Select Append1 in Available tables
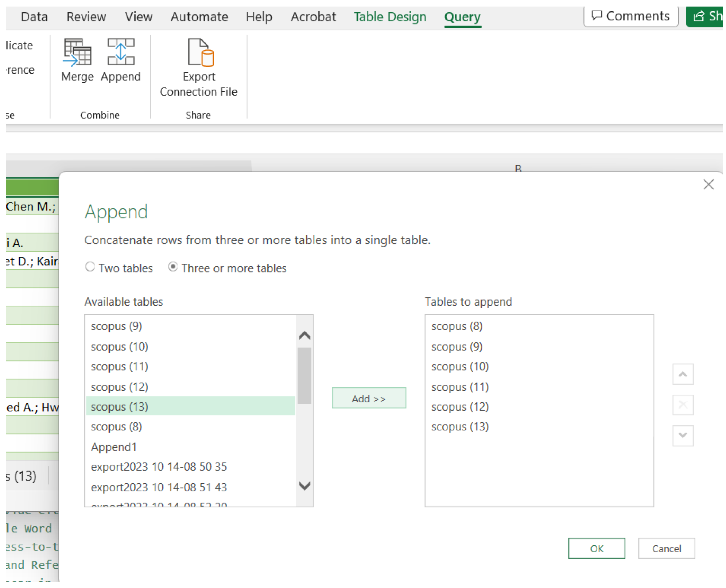726x588 pixels. pos(114,447)
